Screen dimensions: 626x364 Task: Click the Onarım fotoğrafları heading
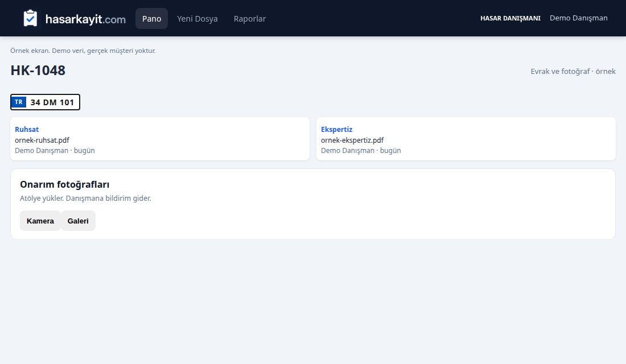[65, 184]
